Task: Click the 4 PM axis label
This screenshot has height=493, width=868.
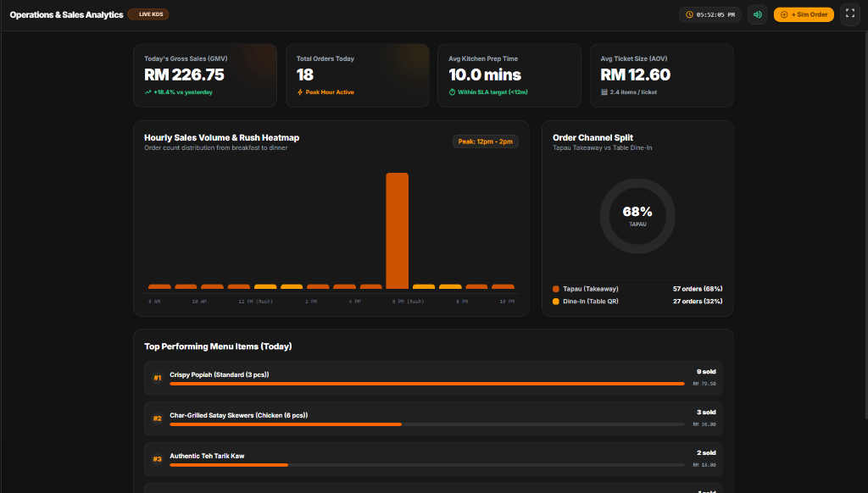Action: 355,302
